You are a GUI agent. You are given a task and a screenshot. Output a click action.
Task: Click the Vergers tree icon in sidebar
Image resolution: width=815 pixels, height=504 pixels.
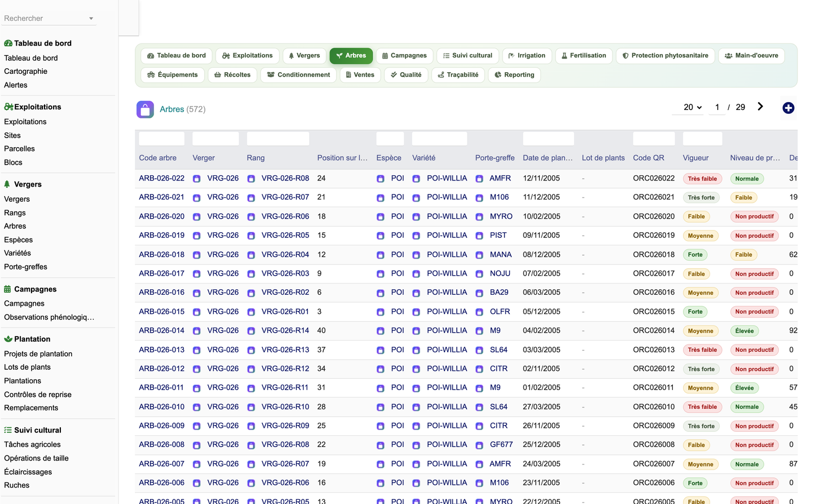[7, 184]
